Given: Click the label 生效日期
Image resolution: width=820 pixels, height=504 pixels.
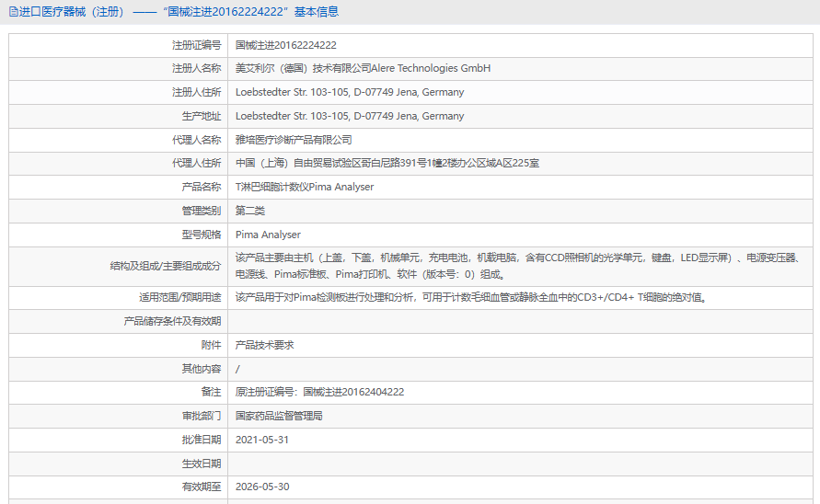Looking at the screenshot, I should click(x=202, y=464).
